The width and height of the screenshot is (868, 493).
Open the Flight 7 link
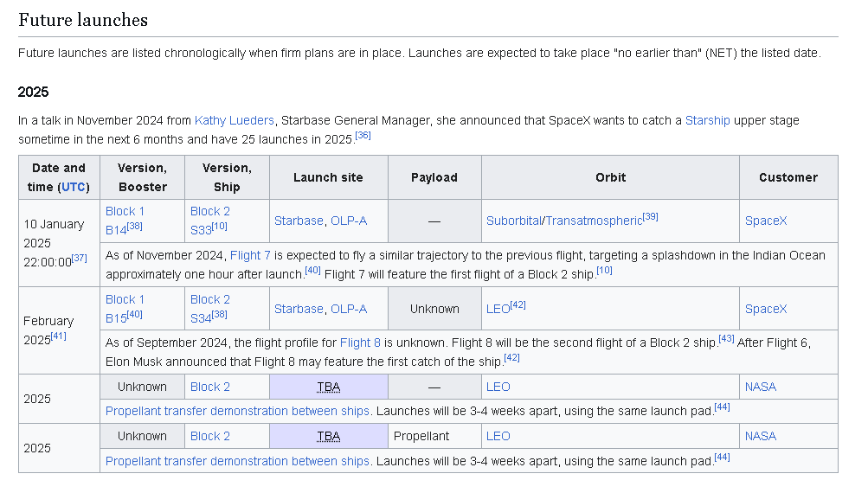tap(250, 256)
